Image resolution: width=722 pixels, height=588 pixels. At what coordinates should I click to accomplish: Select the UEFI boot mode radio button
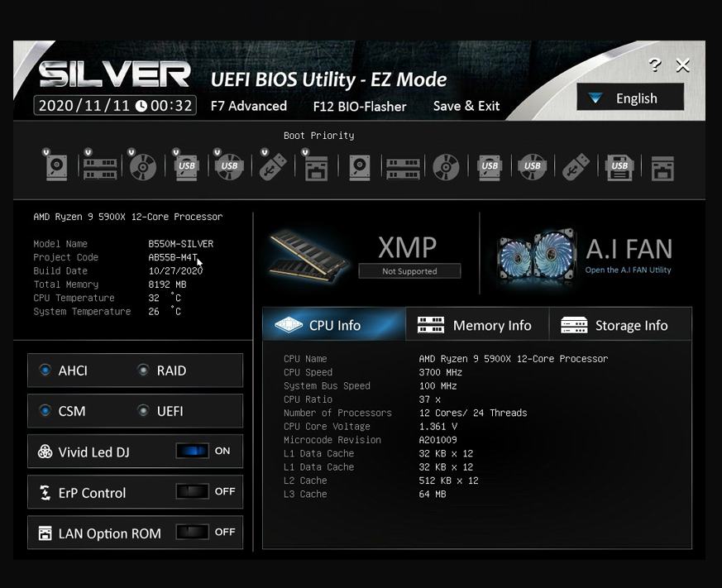(x=143, y=410)
